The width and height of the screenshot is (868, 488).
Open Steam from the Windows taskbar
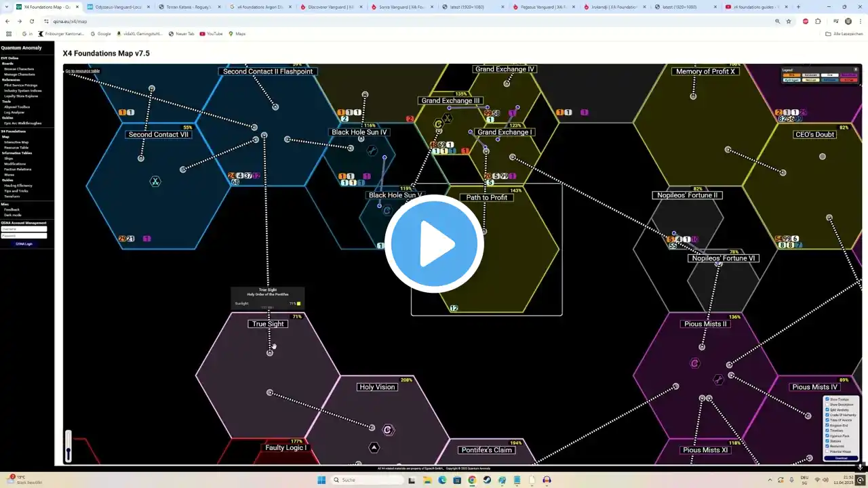point(487,480)
